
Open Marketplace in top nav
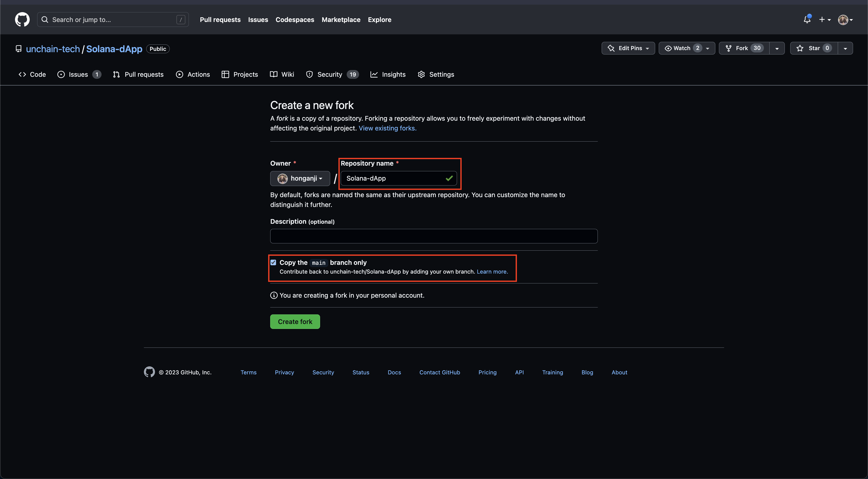(341, 20)
